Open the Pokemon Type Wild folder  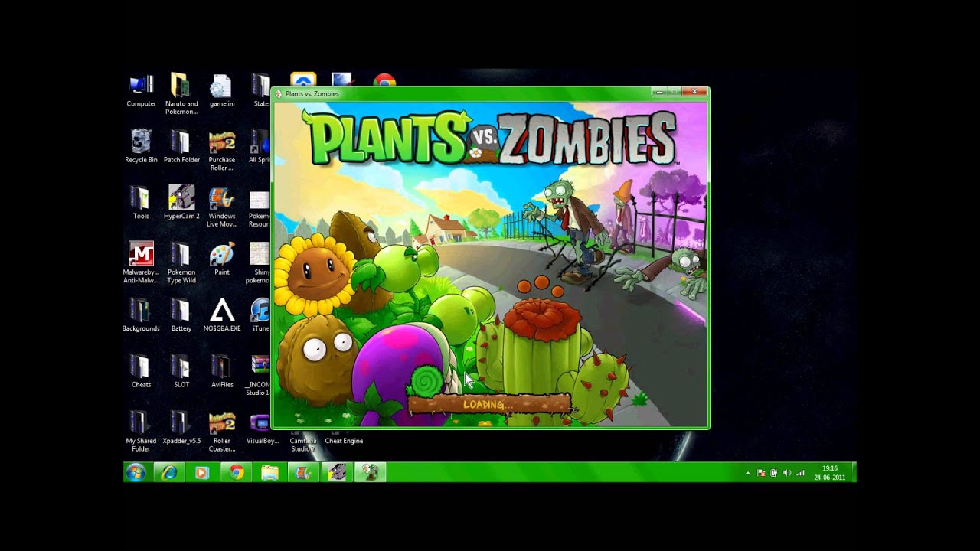coord(181,262)
